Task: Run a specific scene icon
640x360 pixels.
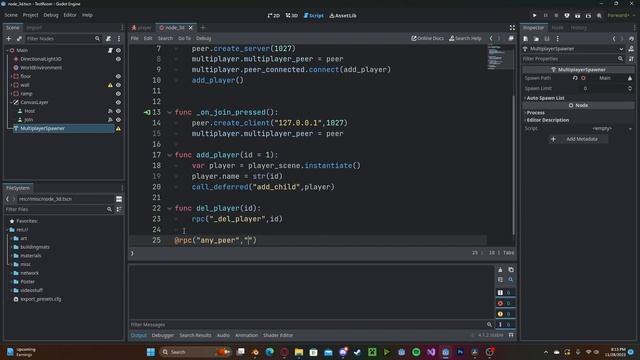Action: [x=588, y=16]
